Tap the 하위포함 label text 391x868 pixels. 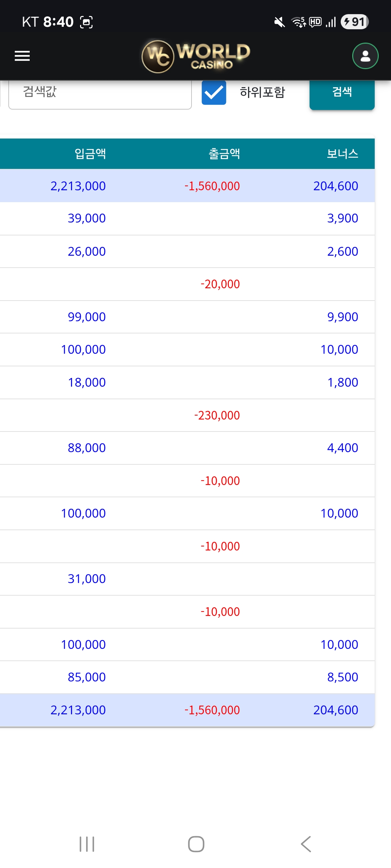[262, 92]
